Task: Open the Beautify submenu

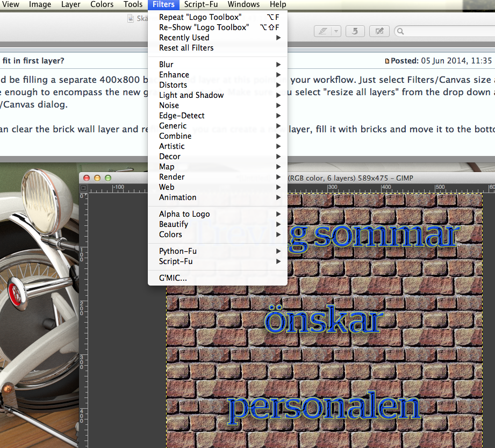Action: 218,224
